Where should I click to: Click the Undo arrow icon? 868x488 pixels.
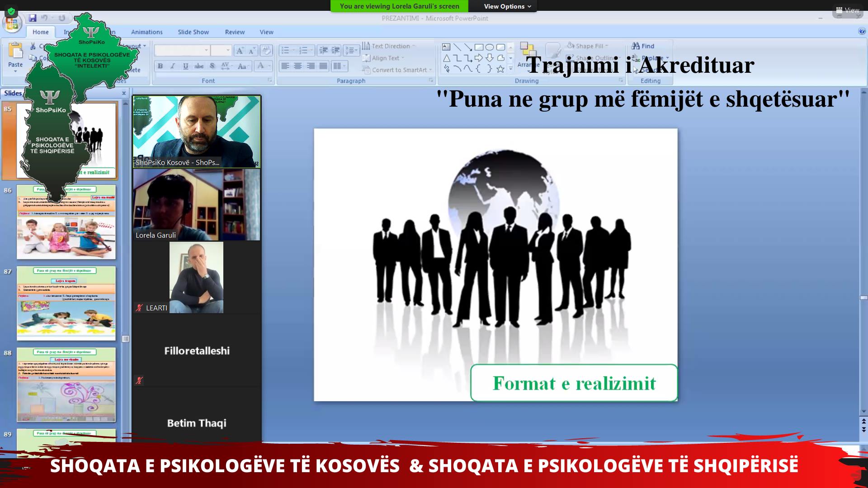point(45,18)
